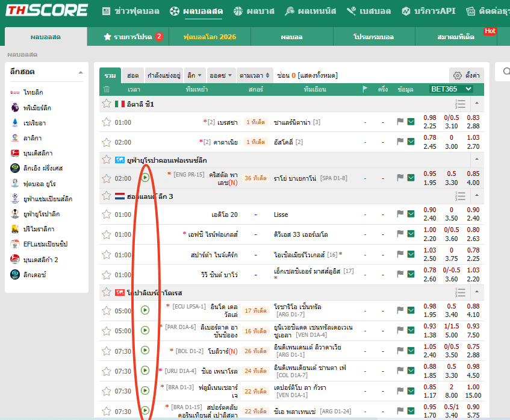Screen dimensions: 510x420
Task: Favorite the Brescia 01:00 match star
Action: pyautogui.click(x=107, y=122)
